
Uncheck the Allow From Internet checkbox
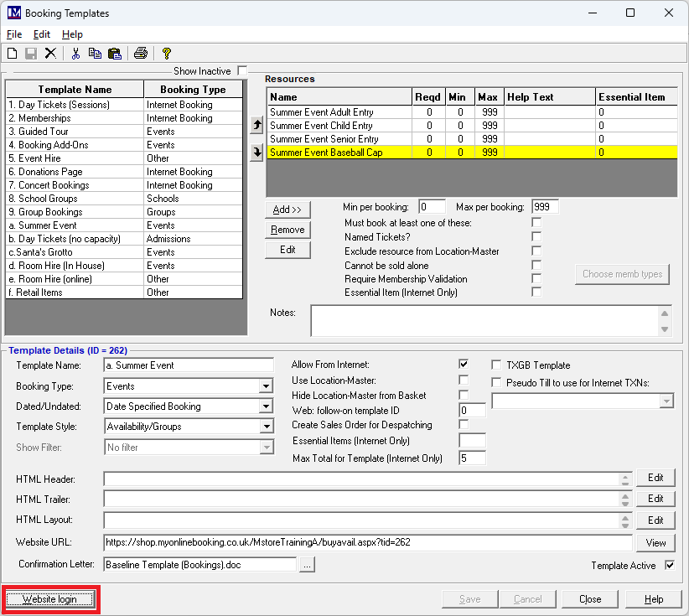464,365
